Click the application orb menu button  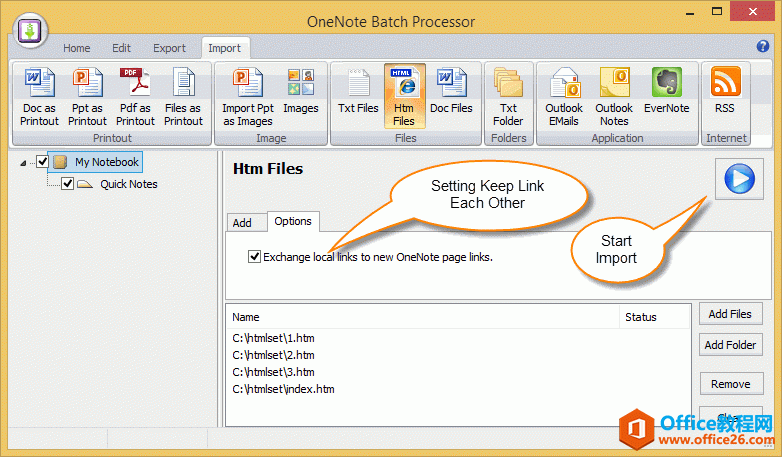tap(30, 31)
